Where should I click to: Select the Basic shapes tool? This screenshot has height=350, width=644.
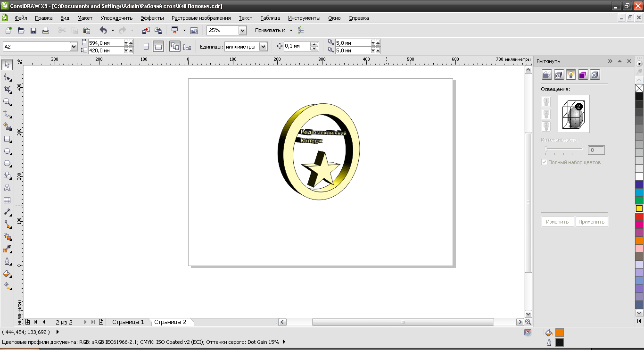click(7, 175)
